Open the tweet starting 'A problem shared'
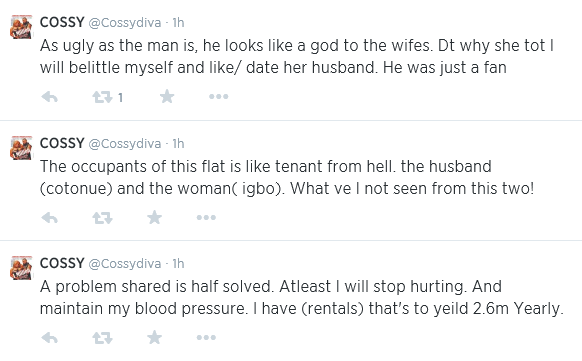Screen dimensions: 582x361 302,298
